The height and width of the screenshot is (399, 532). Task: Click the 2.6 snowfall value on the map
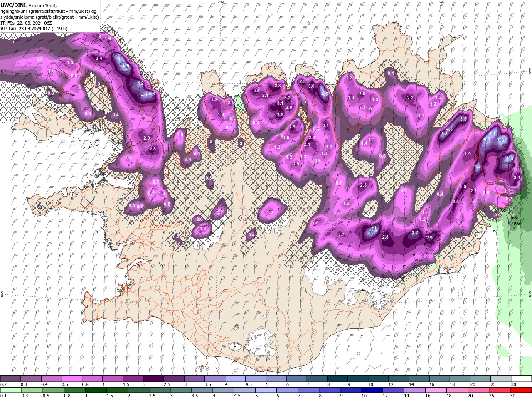tap(256, 91)
